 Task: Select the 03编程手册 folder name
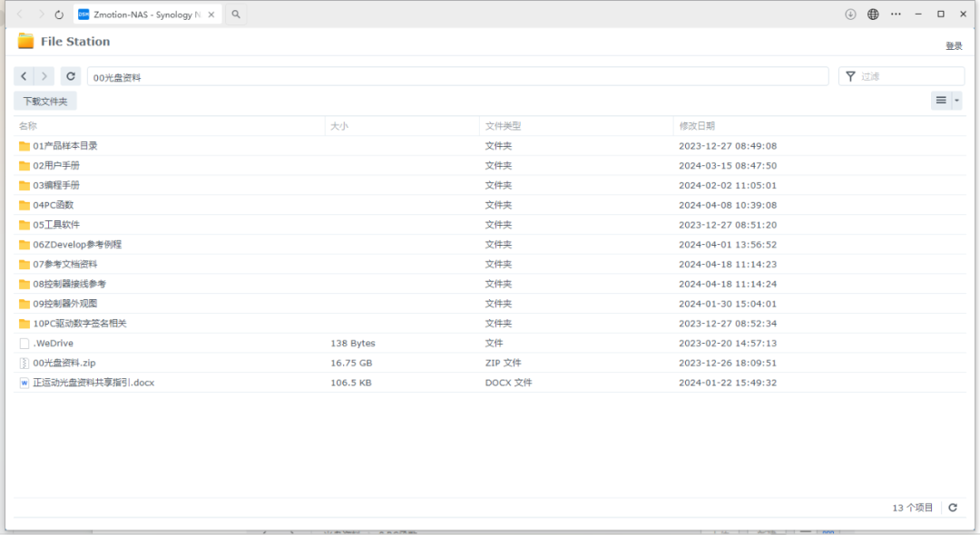[56, 185]
